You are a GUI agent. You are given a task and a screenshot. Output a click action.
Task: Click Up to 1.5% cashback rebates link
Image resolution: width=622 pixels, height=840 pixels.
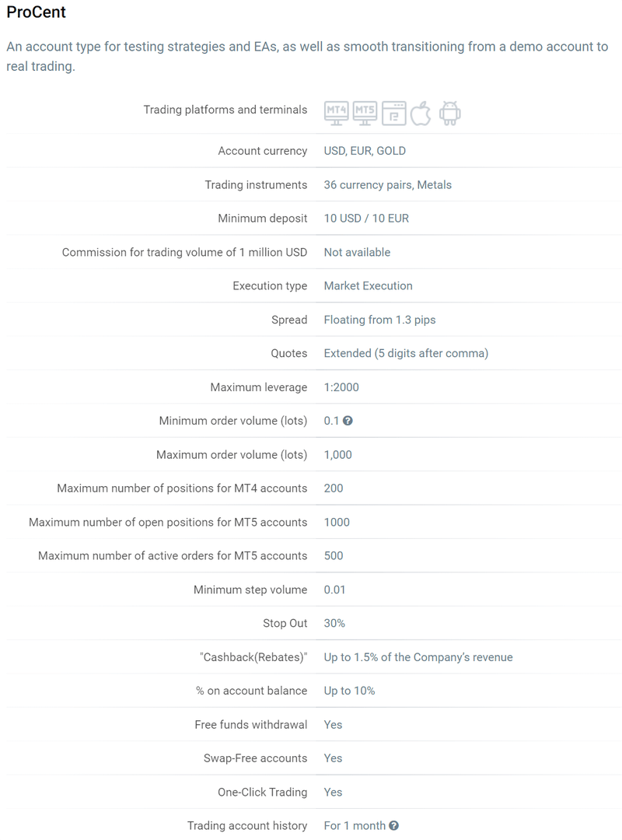pyautogui.click(x=418, y=657)
